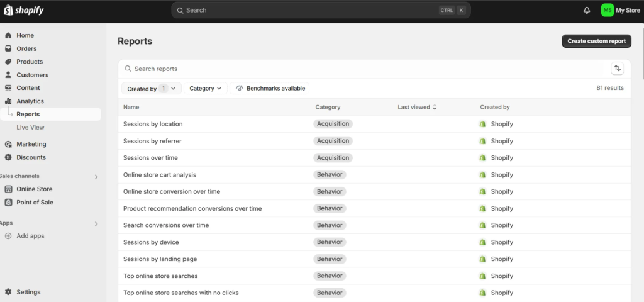Click the page scrollbar at right edge
The height and width of the screenshot is (302, 644).
point(642,53)
